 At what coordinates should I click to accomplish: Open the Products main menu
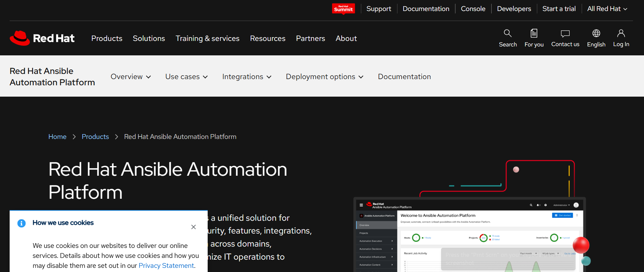coord(107,39)
